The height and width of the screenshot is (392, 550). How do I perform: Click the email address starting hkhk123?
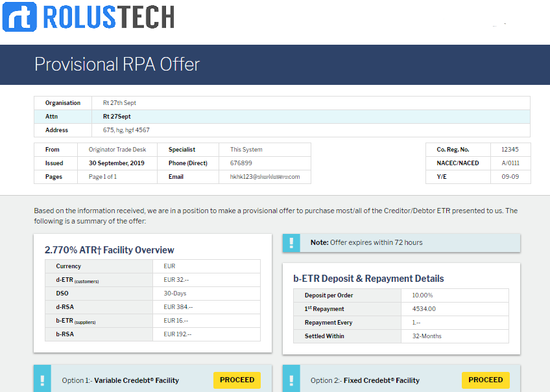265,177
